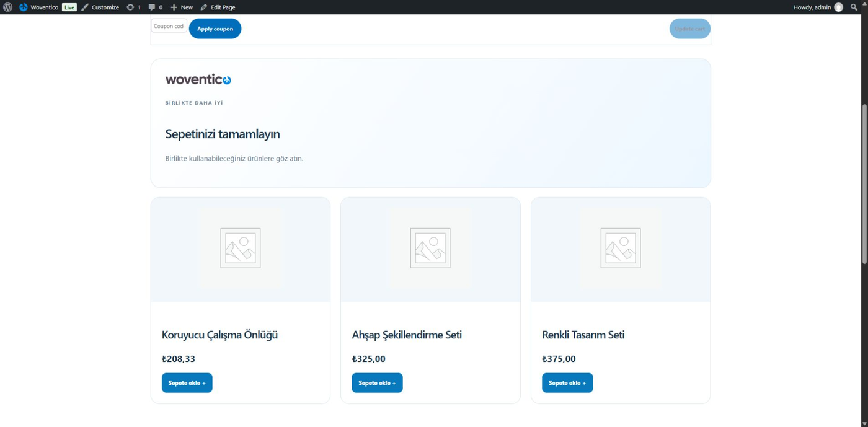
Task: Click the Update cart button
Action: pyautogui.click(x=689, y=29)
